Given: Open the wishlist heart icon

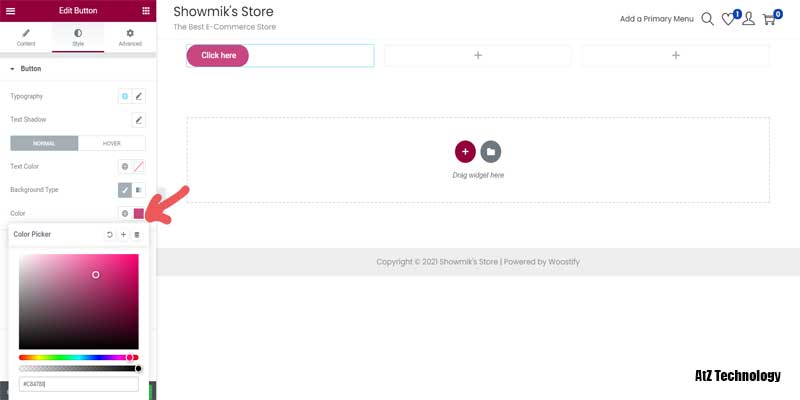Looking at the screenshot, I should (728, 19).
